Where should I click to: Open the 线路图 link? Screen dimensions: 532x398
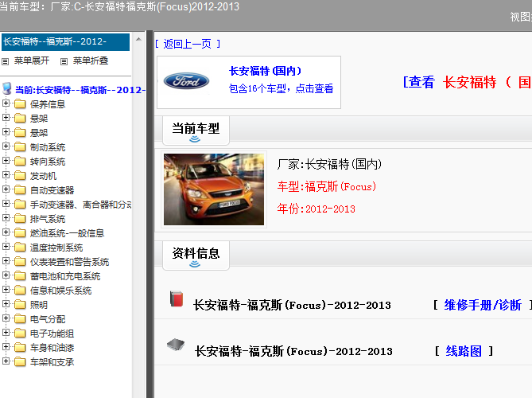pyautogui.click(x=464, y=351)
